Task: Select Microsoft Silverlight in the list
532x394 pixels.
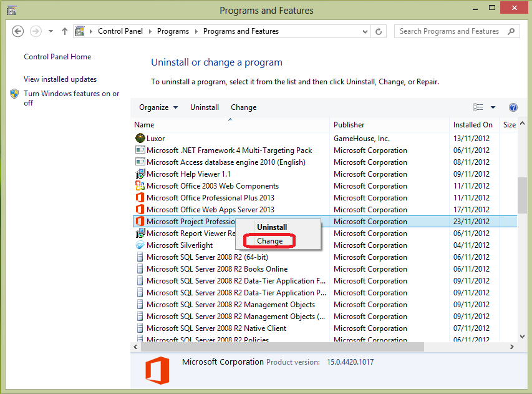Action: 180,245
